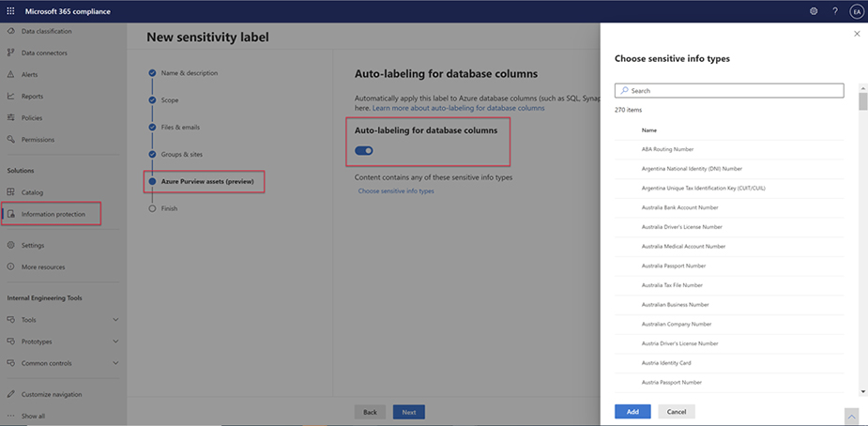The image size is (868, 426).
Task: Open Choose sensitive info types link
Action: [396, 190]
